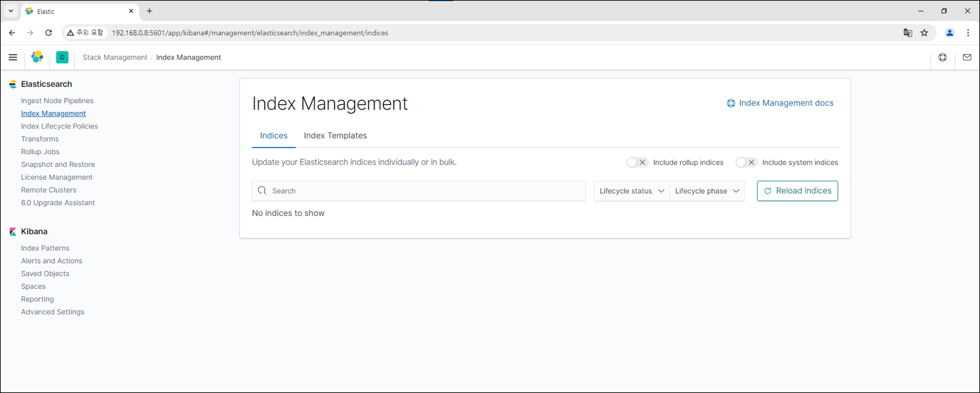Select Index Management in sidebar
980x393 pixels.
point(53,114)
